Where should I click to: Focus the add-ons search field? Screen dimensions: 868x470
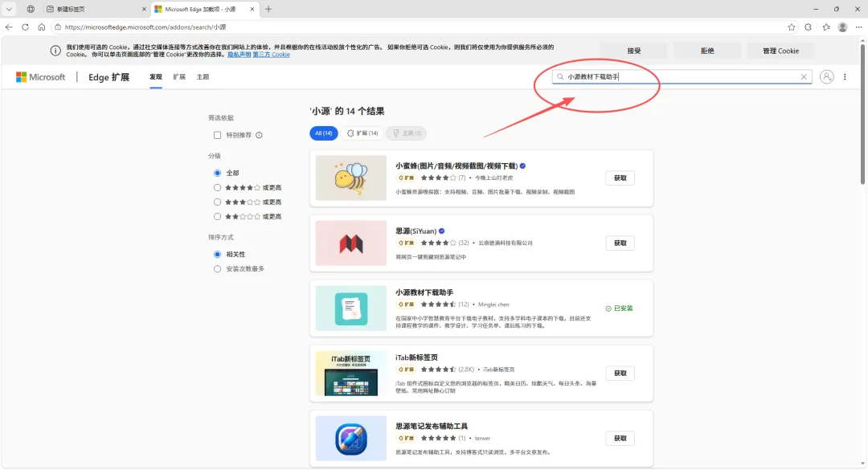(x=682, y=77)
